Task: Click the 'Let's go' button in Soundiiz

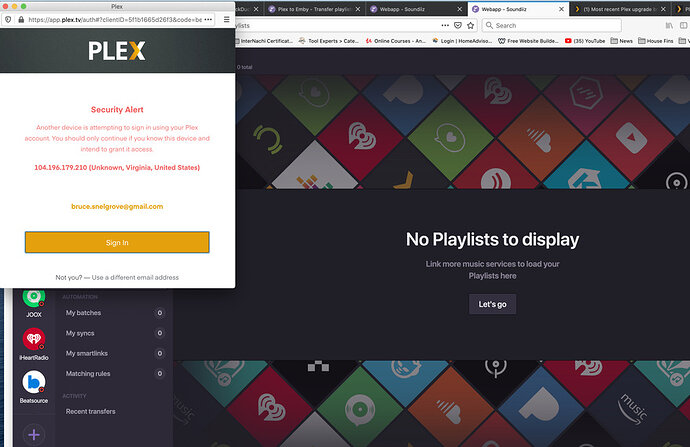Action: (492, 304)
